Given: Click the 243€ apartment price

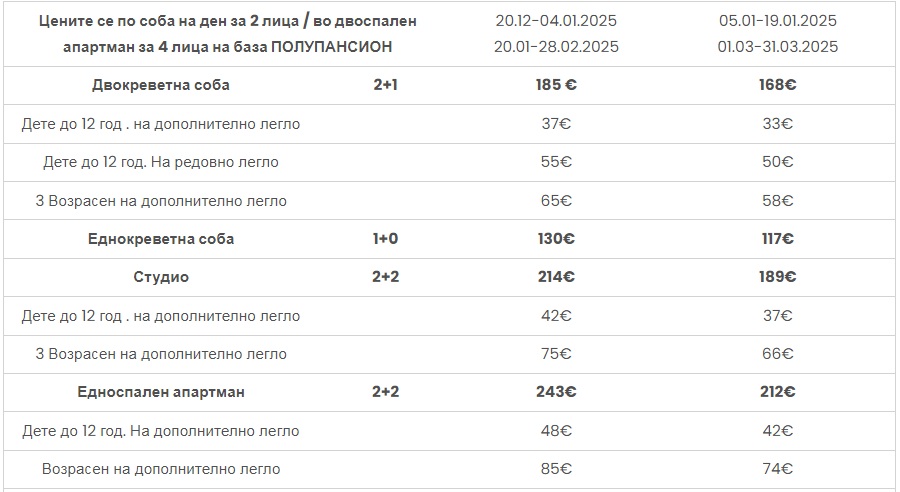Looking at the screenshot, I should coord(556,392).
